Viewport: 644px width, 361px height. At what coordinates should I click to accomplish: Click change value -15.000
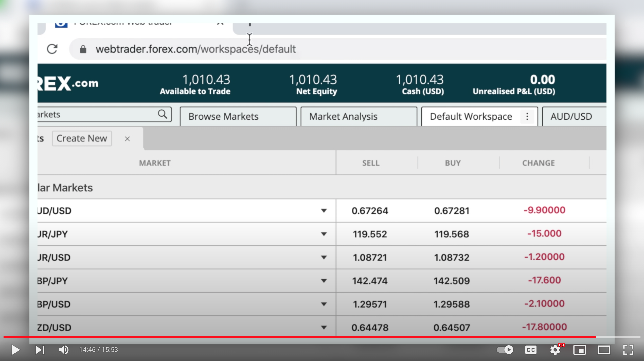point(545,233)
